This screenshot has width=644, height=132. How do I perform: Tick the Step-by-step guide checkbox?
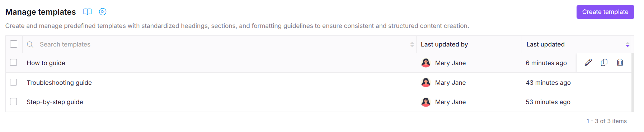coord(14,102)
